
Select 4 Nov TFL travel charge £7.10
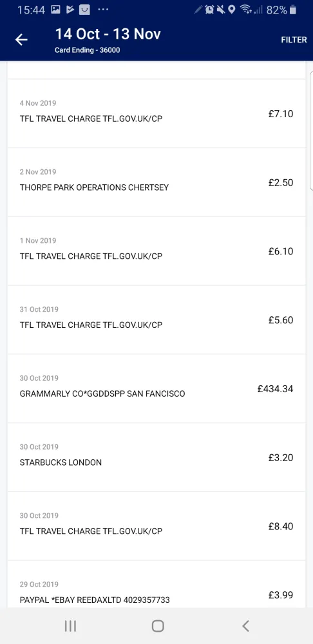(x=156, y=113)
